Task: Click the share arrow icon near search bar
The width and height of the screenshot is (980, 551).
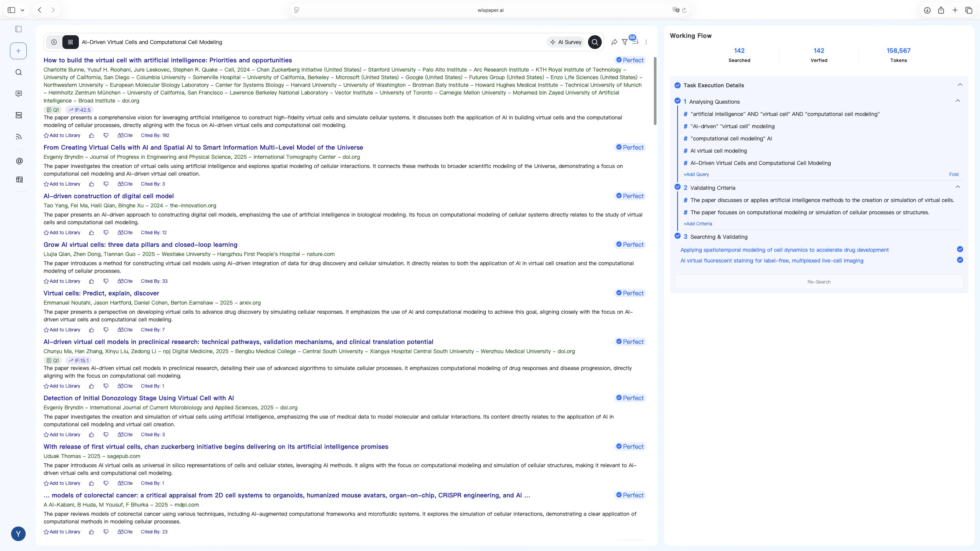Action: pyautogui.click(x=614, y=42)
